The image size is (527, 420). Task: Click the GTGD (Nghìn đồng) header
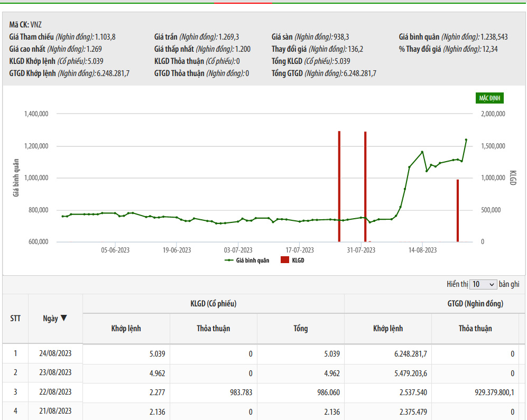tap(475, 304)
